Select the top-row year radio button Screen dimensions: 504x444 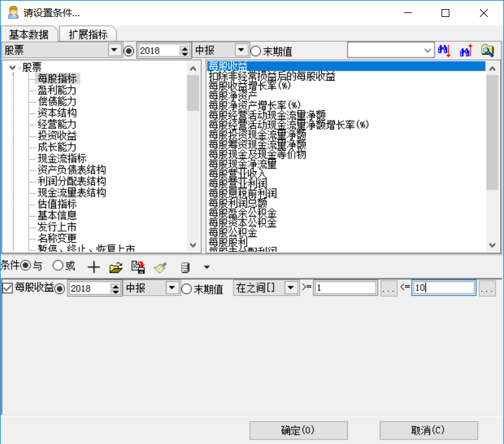tap(129, 51)
